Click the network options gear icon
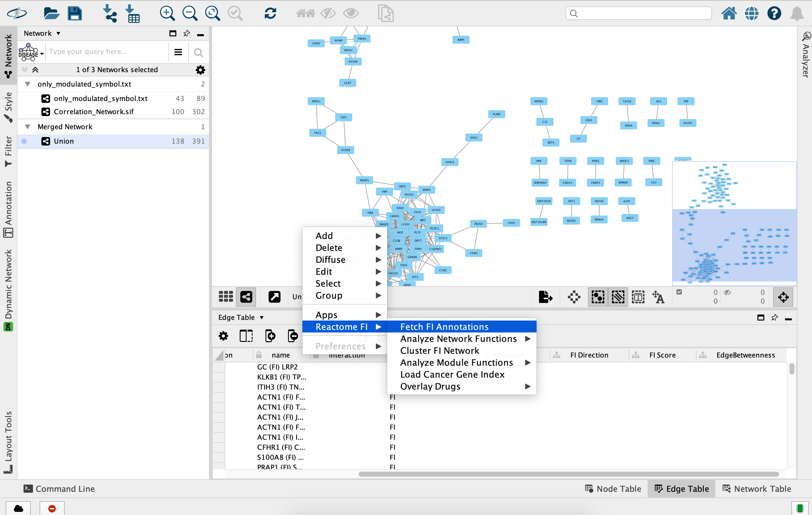The height and width of the screenshot is (515, 812). (200, 70)
